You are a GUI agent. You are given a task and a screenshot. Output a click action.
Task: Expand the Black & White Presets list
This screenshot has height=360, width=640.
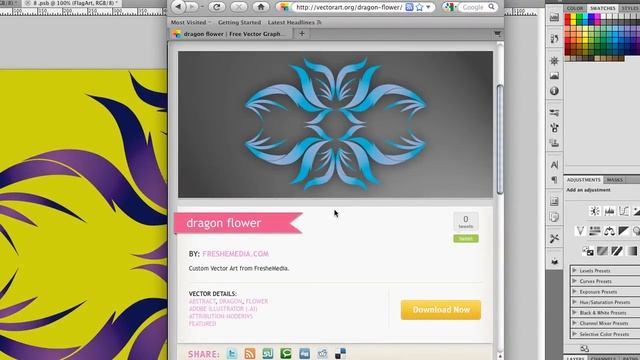coord(575,313)
